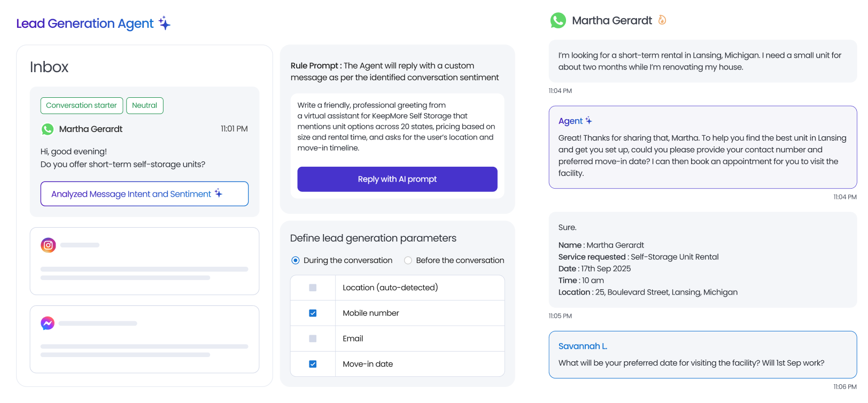This screenshot has width=868, height=403.
Task: Click the Conversation starter tag
Action: coord(81,105)
